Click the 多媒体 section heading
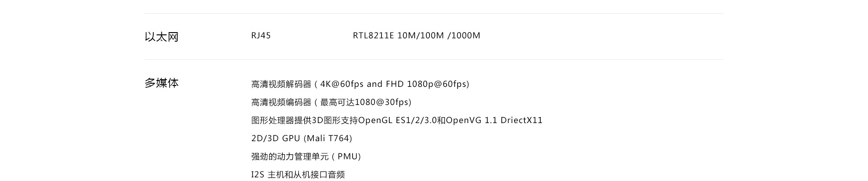 coord(161,83)
